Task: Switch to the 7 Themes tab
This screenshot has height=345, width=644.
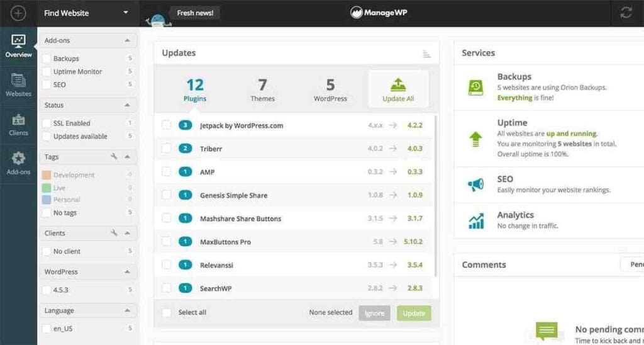Action: [263, 89]
